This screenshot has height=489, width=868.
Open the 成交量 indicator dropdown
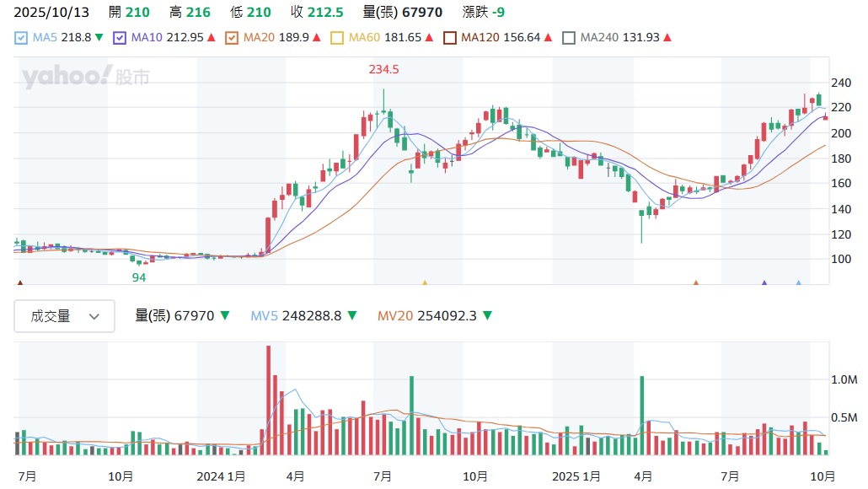[64, 316]
